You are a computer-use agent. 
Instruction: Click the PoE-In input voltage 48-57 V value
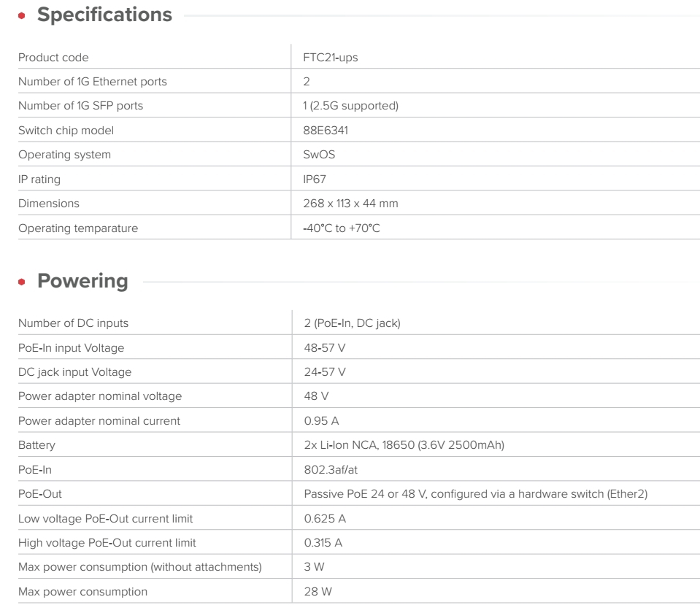(325, 348)
